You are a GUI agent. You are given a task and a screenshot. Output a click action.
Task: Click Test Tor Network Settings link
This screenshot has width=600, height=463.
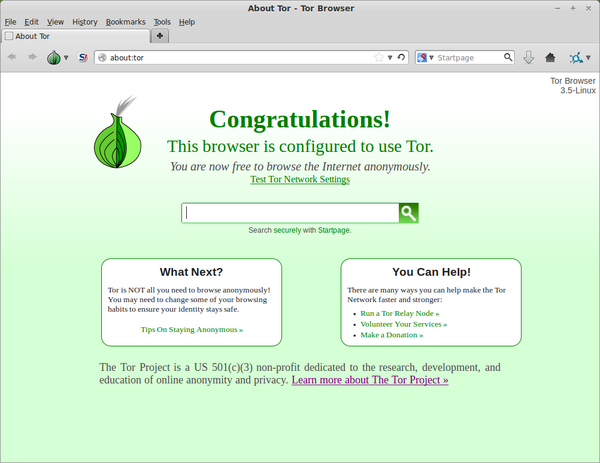point(300,180)
